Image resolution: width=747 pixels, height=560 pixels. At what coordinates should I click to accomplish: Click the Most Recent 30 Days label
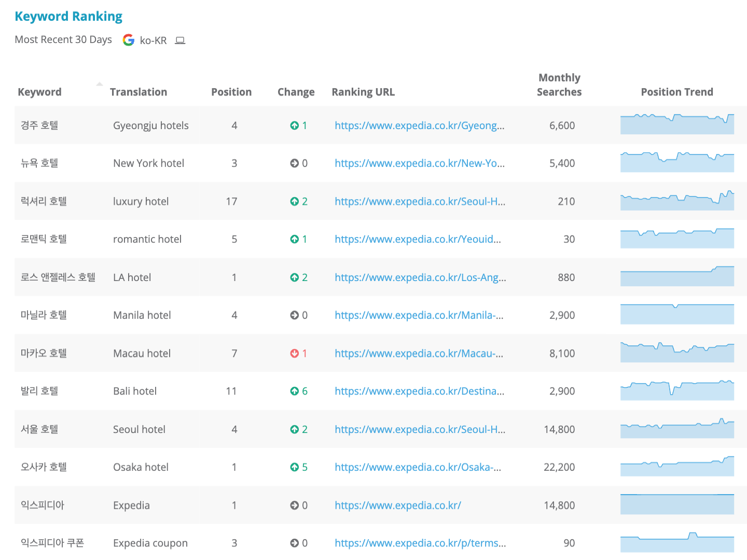point(63,40)
